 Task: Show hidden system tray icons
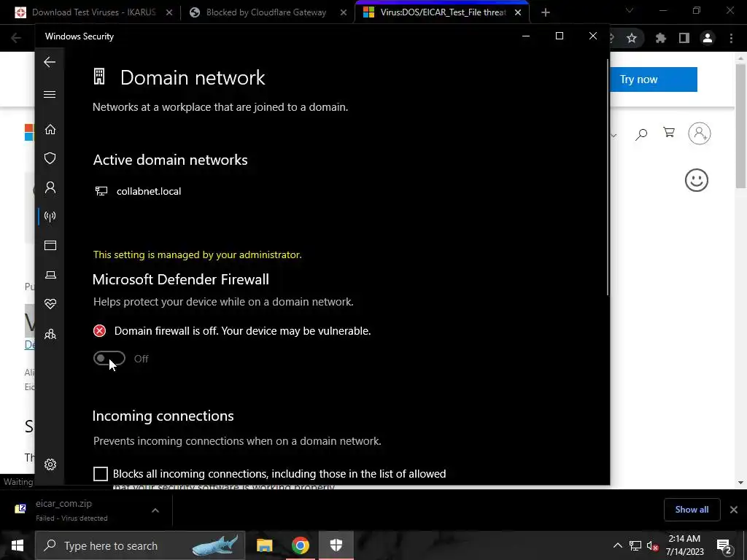[617, 545]
